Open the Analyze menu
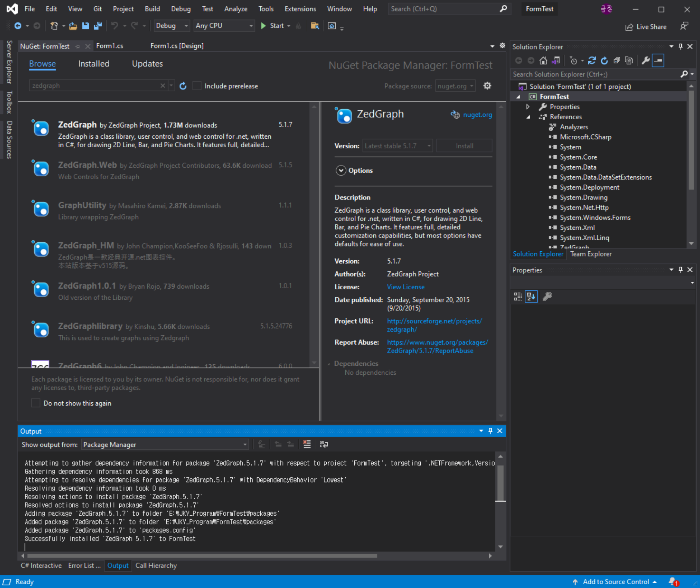700x588 pixels. point(236,9)
